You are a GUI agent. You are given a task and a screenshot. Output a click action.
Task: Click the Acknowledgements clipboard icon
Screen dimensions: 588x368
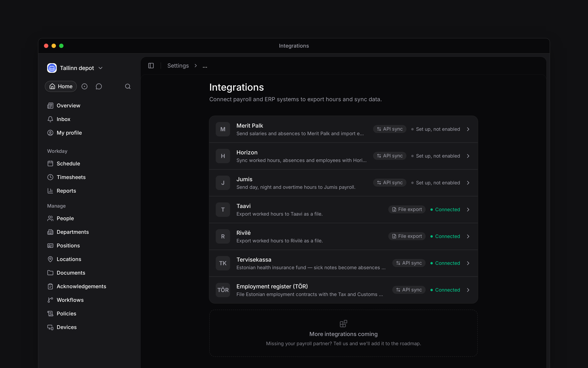50,286
